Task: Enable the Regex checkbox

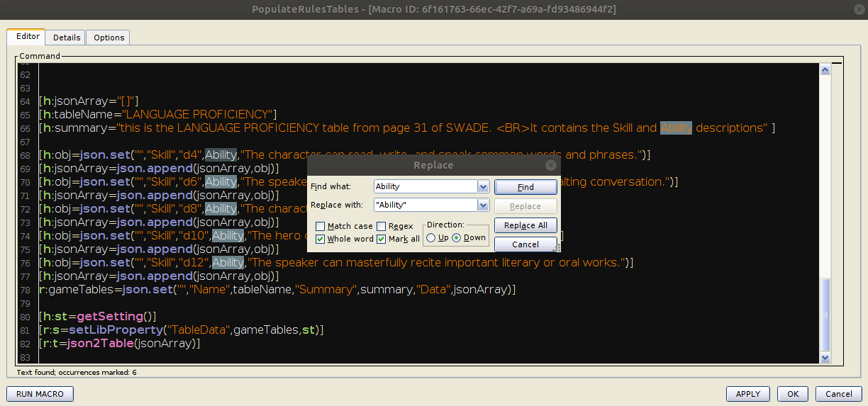Action: click(x=382, y=226)
